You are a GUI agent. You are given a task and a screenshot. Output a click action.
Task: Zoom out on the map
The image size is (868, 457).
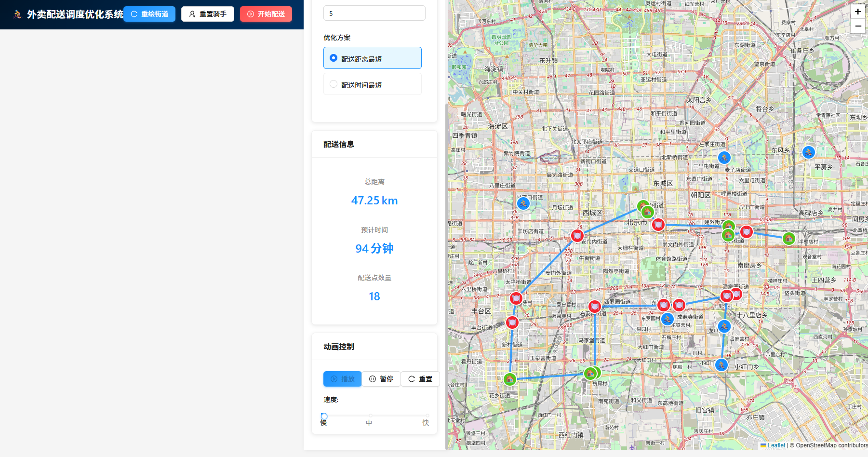point(857,26)
